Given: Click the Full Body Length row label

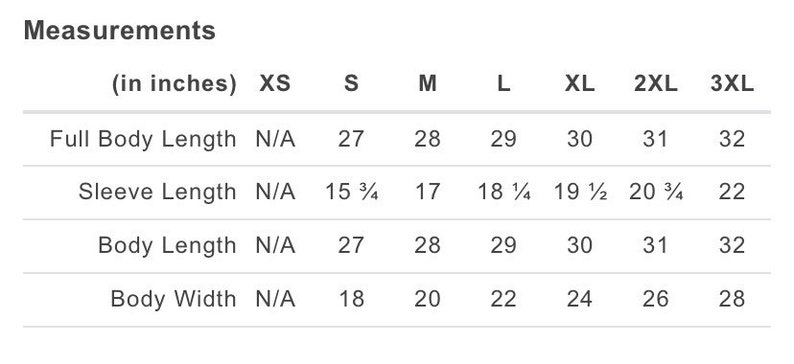Looking at the screenshot, I should point(143,139).
